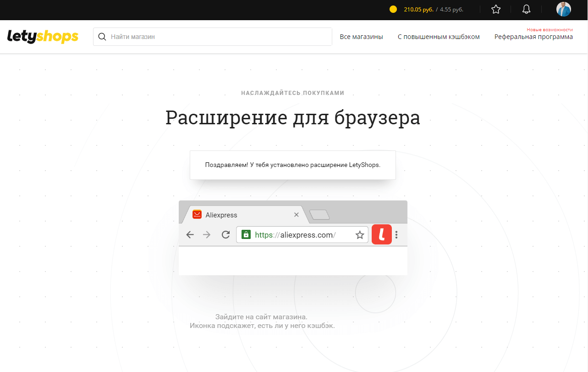Click the 'Зайдите на сайт магазина.' text
The image size is (588, 372).
click(x=261, y=317)
